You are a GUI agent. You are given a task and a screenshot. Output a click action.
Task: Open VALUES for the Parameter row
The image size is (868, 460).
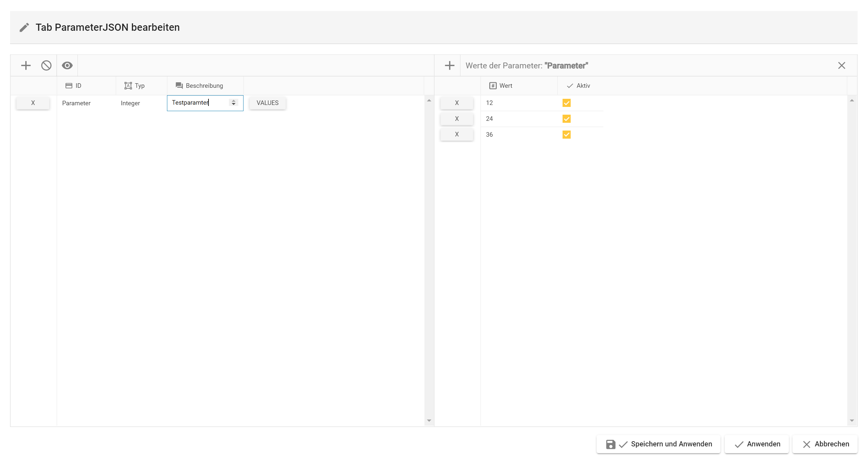(267, 103)
